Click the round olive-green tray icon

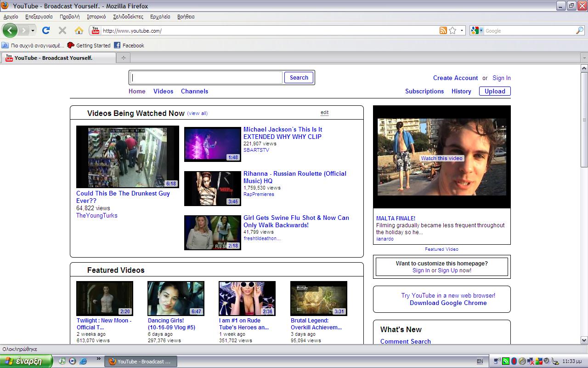point(522,361)
